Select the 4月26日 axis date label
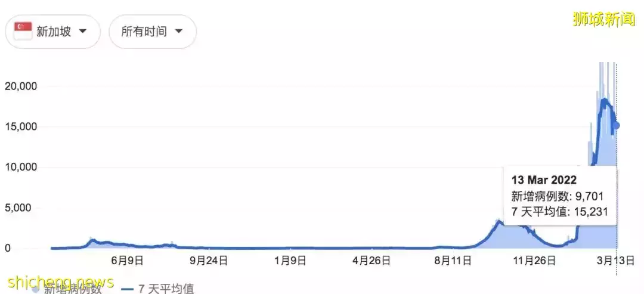The image size is (644, 294). pos(371,261)
